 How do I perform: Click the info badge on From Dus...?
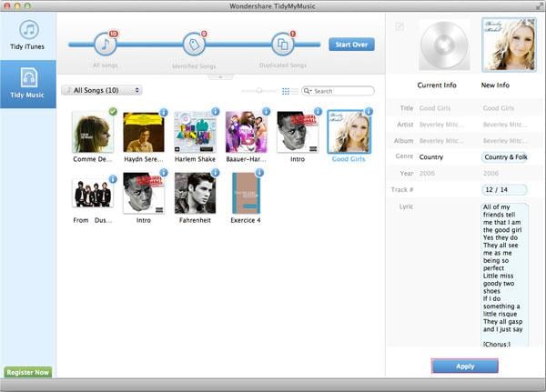113,179
